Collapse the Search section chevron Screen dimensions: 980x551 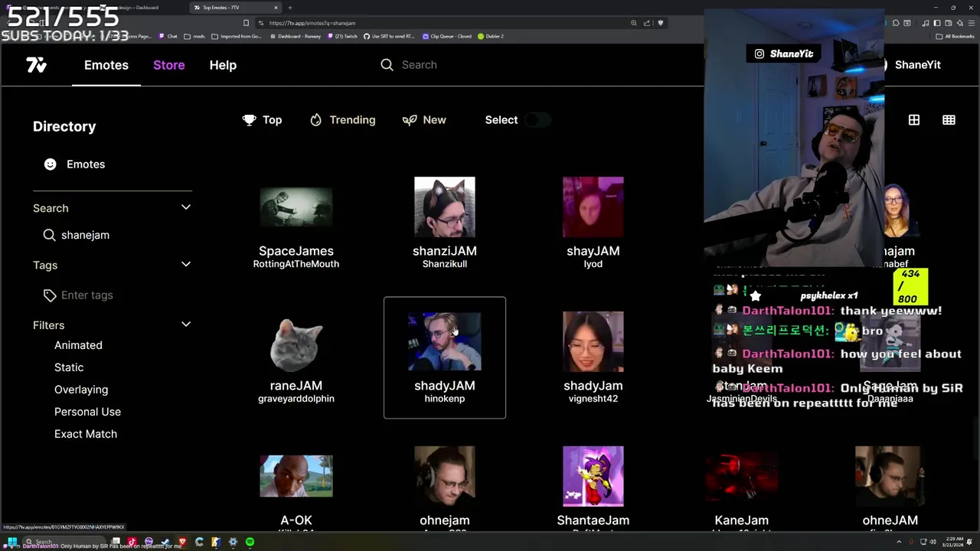coord(185,207)
